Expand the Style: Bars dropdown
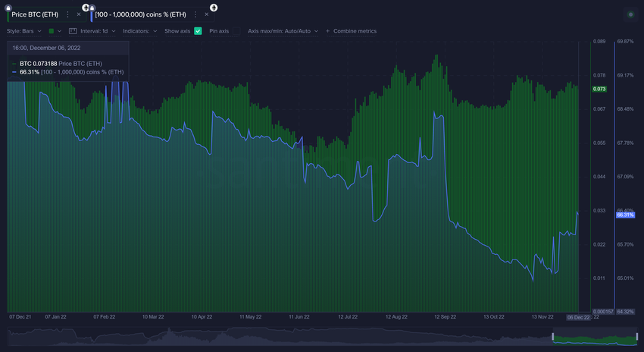 (x=25, y=31)
